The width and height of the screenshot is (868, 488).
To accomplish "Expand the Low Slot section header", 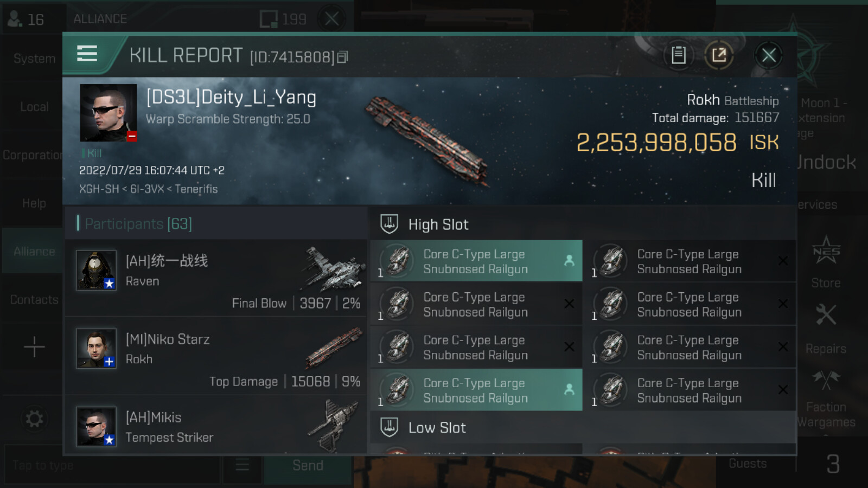I will click(x=583, y=427).
